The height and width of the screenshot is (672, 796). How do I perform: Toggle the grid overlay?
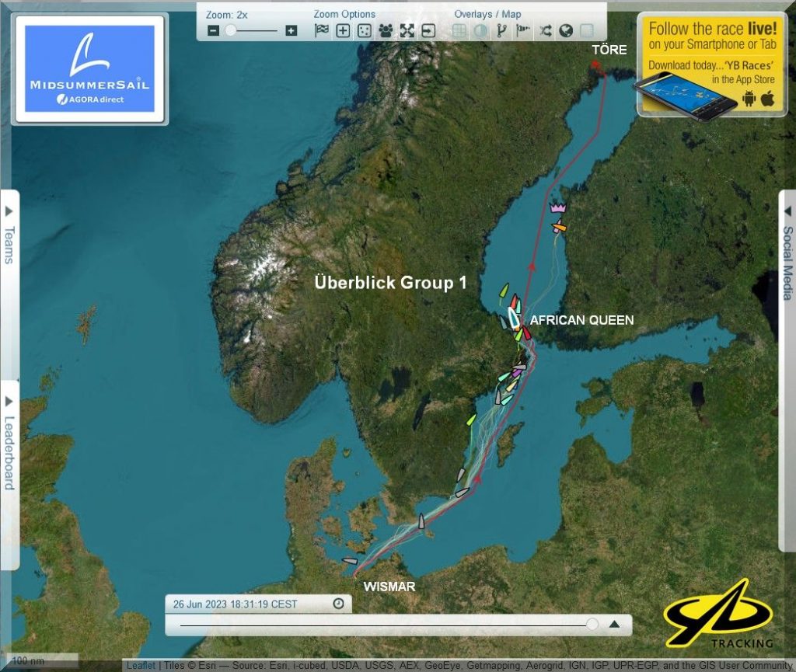[459, 31]
